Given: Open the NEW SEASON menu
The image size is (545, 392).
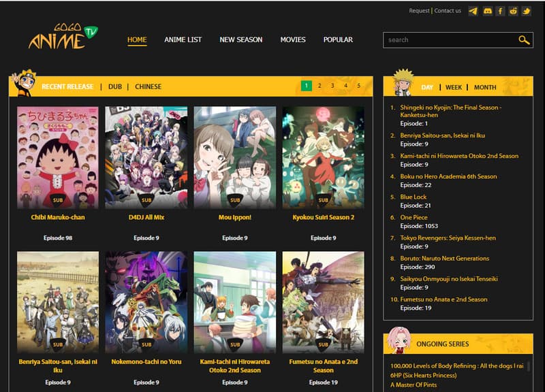Looking at the screenshot, I should [x=241, y=40].
